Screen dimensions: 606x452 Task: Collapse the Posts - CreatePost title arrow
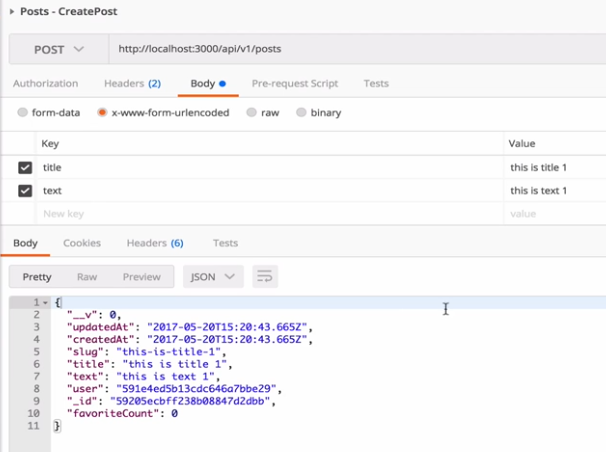point(11,10)
